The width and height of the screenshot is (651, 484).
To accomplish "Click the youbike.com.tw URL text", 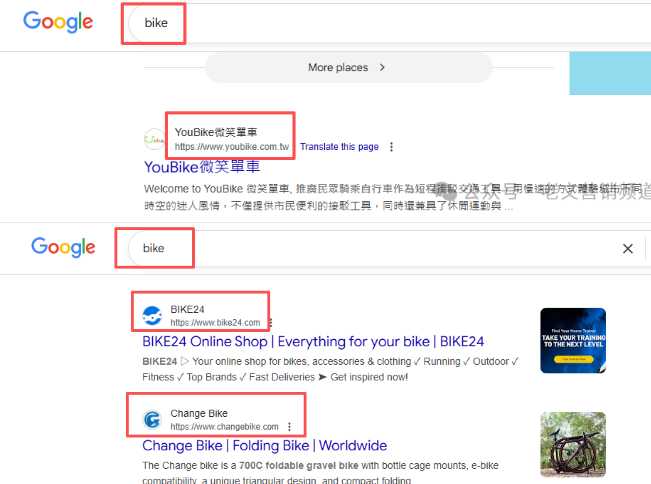I will [x=231, y=147].
